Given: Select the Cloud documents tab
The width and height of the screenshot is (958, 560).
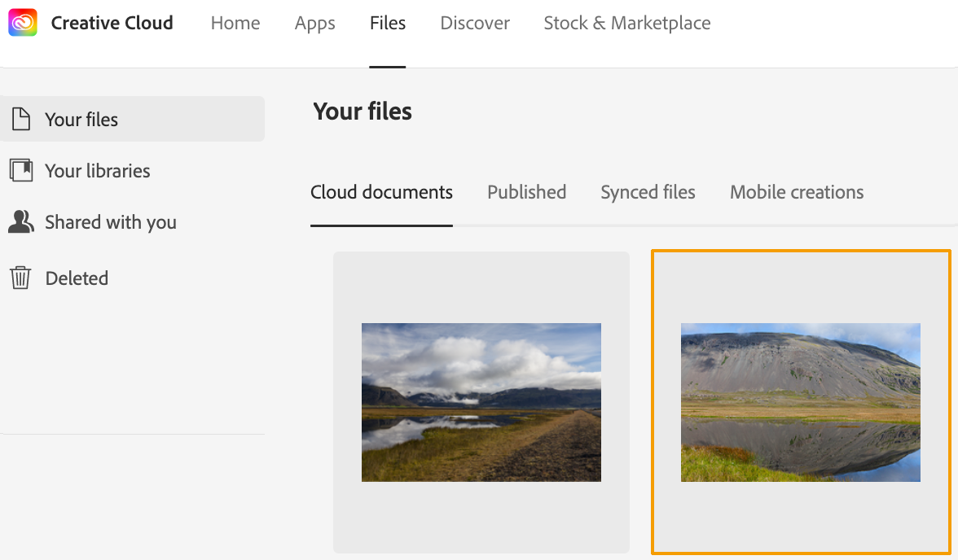Looking at the screenshot, I should [x=381, y=192].
